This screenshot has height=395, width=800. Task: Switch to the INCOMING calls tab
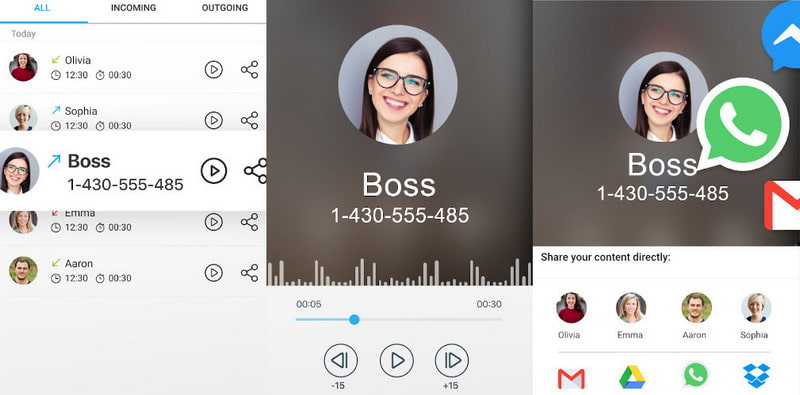tap(133, 8)
